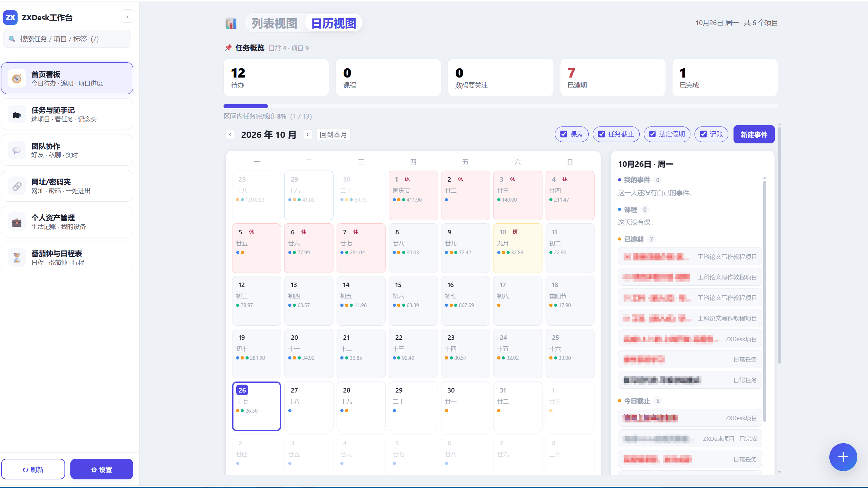Click the task completion progress bar
This screenshot has width=868, height=488.
500,106
